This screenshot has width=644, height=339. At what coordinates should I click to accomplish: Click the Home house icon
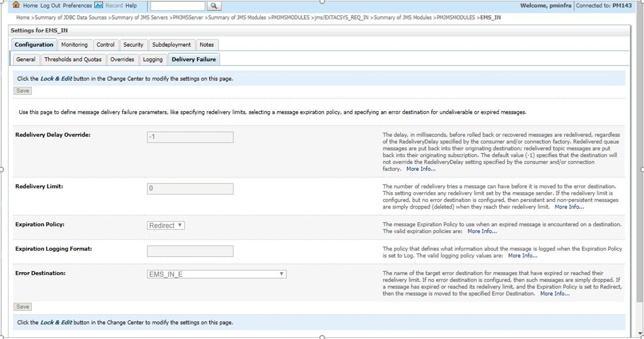point(16,5)
